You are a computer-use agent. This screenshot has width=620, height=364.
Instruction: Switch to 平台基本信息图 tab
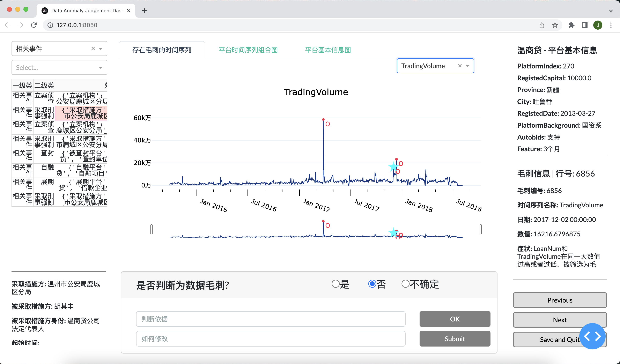(x=328, y=50)
